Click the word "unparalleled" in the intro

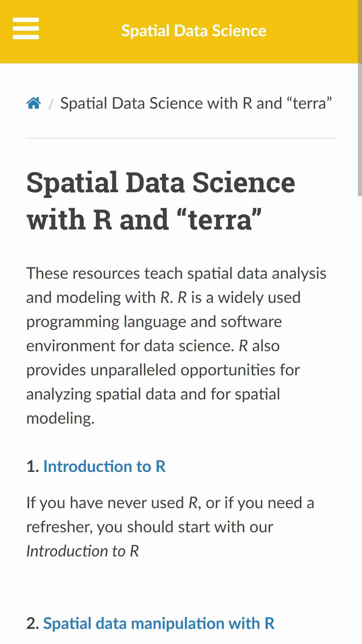pos(133,370)
